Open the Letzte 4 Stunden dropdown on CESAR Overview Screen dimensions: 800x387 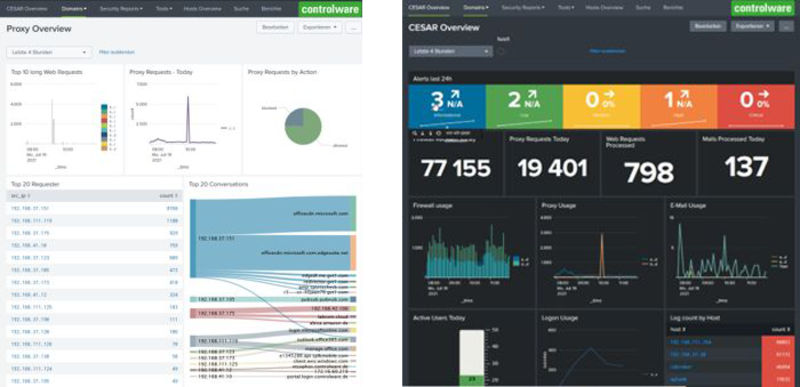tap(451, 51)
